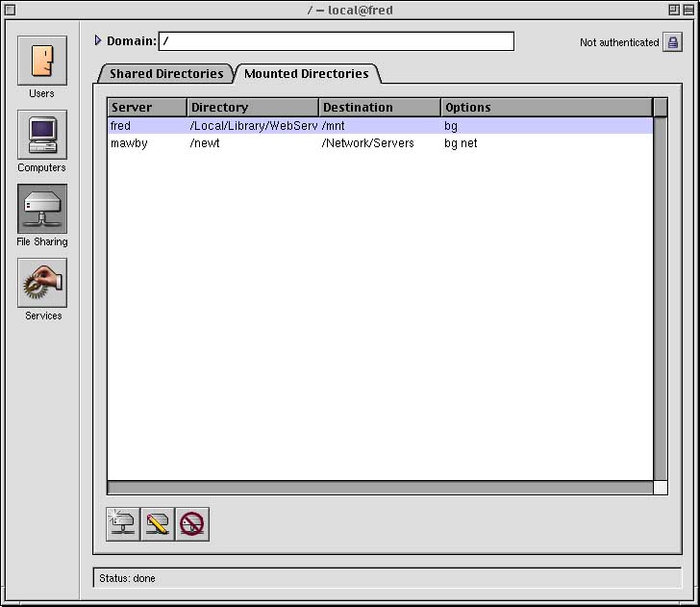The height and width of the screenshot is (607, 700).
Task: Open the Computers panel icon
Action: point(42,135)
